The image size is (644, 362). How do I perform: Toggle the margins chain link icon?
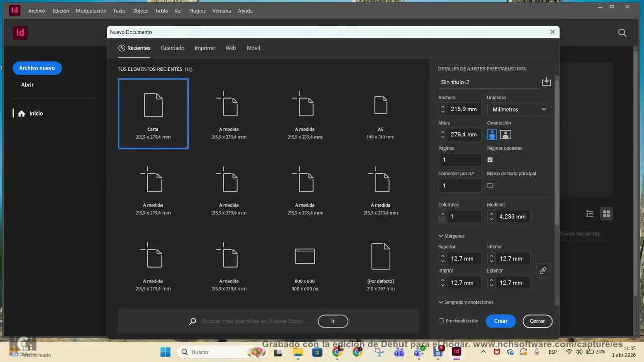[543, 270]
